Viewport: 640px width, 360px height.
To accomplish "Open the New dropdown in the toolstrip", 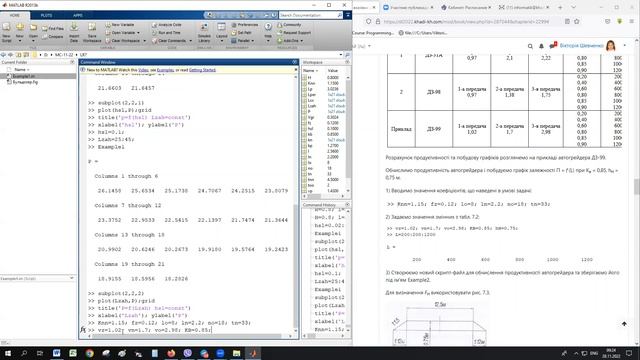I will pyautogui.click(x=20, y=41).
